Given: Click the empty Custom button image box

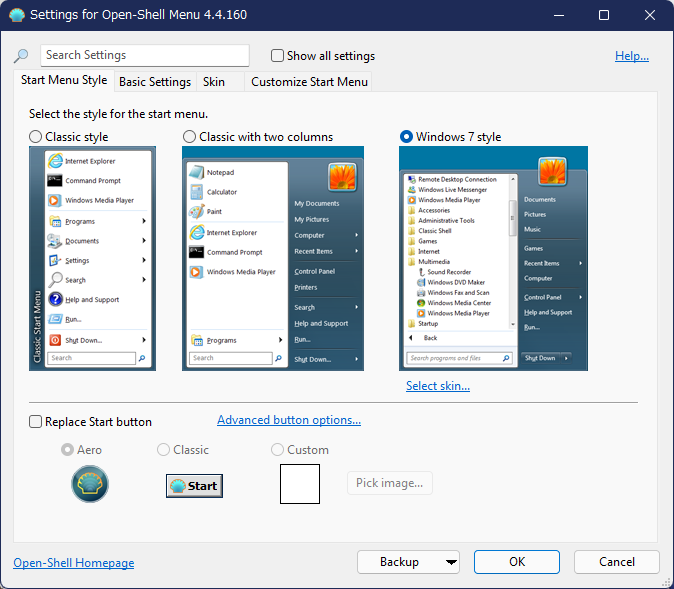Looking at the screenshot, I should click(x=300, y=484).
